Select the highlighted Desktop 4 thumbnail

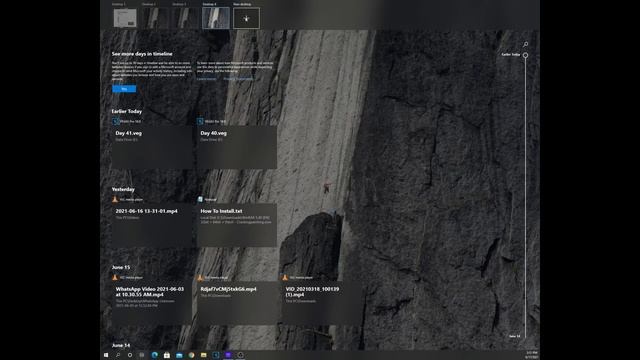(216, 18)
